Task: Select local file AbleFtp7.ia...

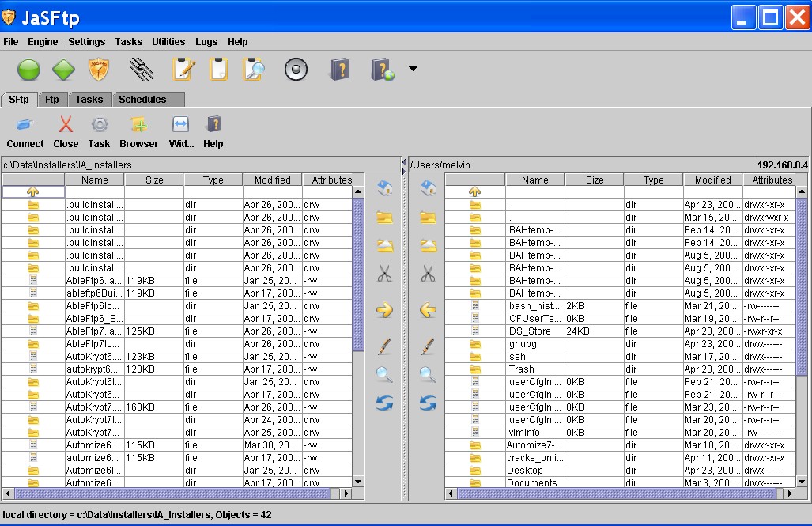Action: (x=177, y=331)
